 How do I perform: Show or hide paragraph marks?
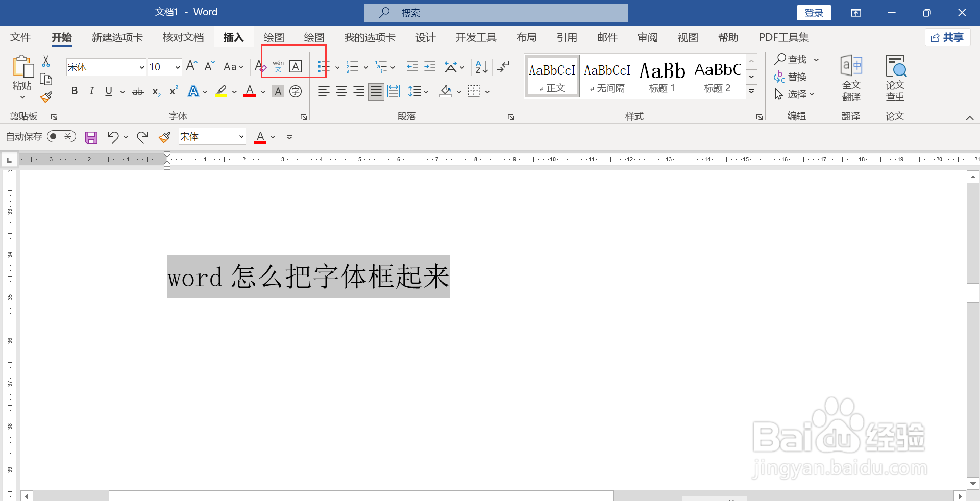[x=503, y=66]
